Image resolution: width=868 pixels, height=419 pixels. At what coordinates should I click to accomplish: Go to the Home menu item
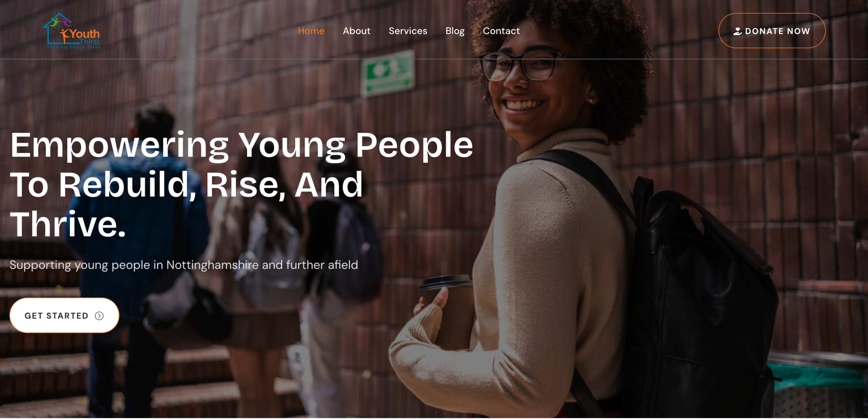click(311, 31)
